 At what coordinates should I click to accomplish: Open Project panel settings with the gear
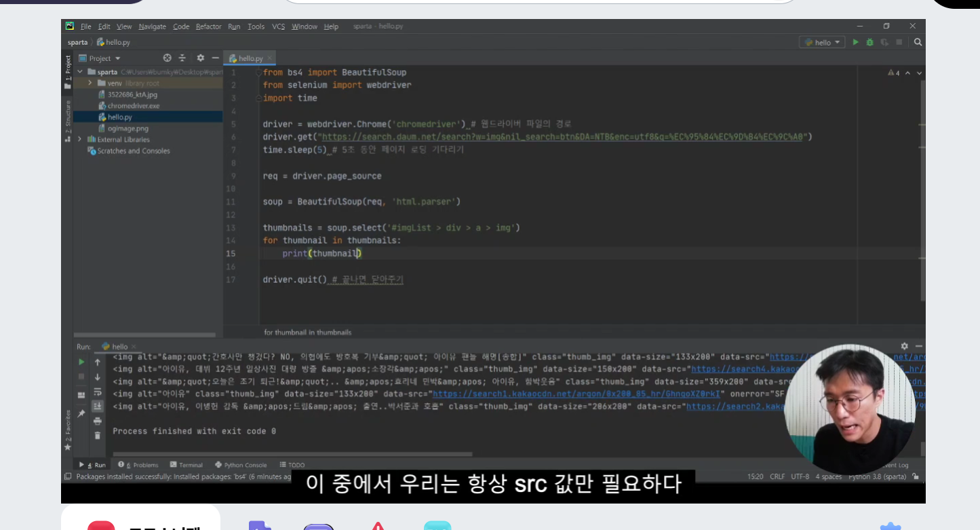200,58
